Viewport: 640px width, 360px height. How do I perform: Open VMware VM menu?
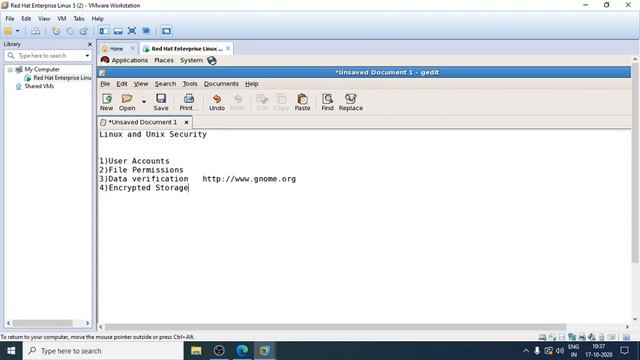point(62,19)
